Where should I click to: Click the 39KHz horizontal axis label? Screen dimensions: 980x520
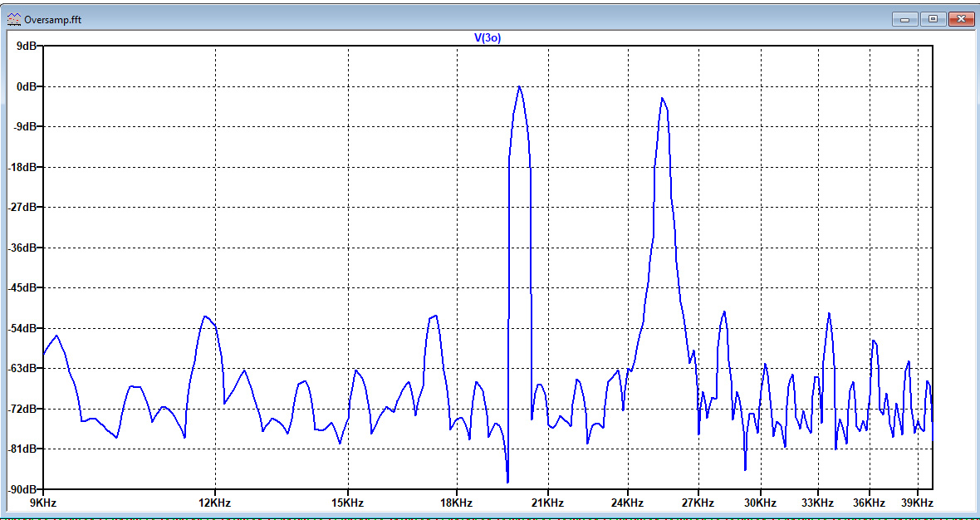pos(918,503)
